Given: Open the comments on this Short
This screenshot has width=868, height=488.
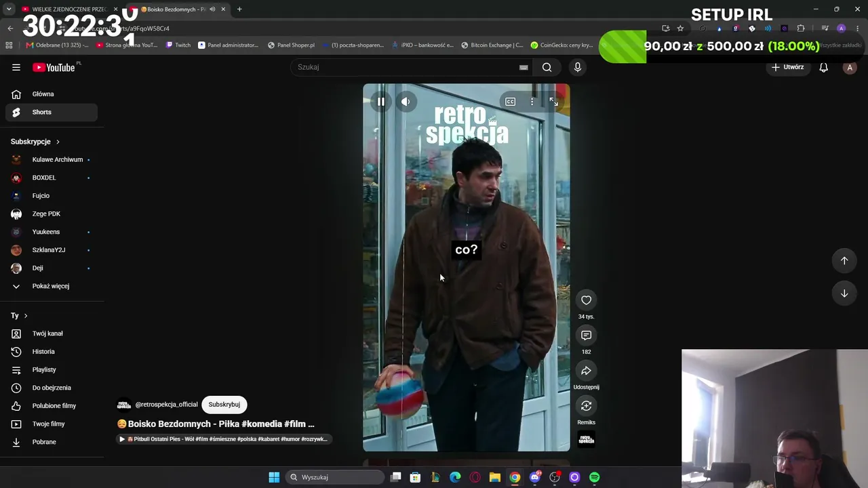Looking at the screenshot, I should 587,335.
